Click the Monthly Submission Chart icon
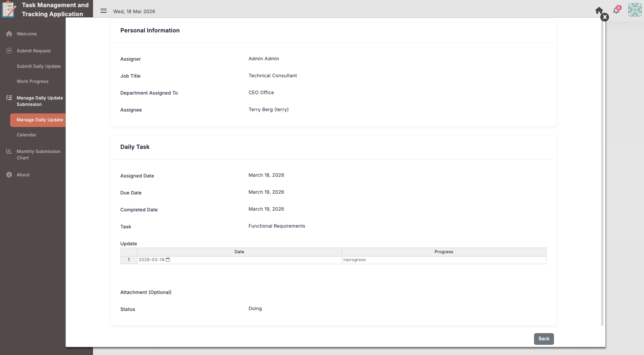This screenshot has width=644, height=355. click(9, 151)
